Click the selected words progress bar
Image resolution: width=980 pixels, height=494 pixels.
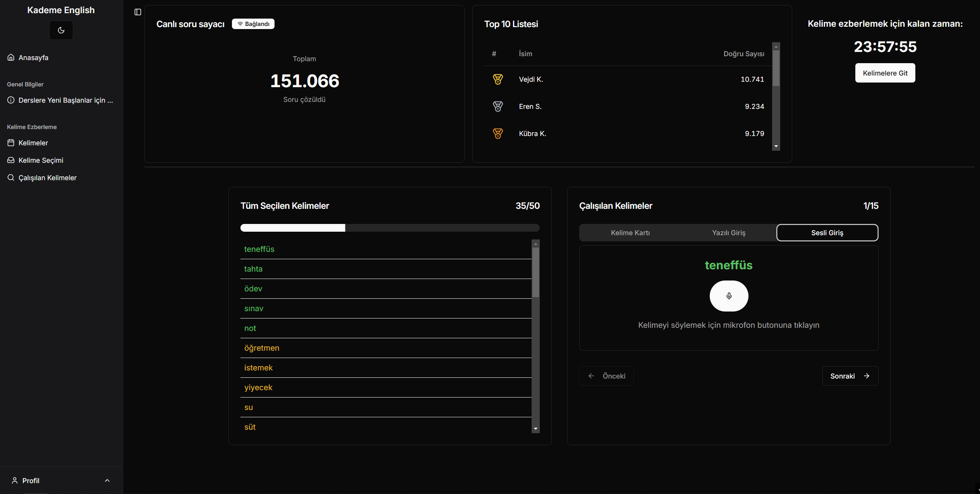[x=390, y=228]
